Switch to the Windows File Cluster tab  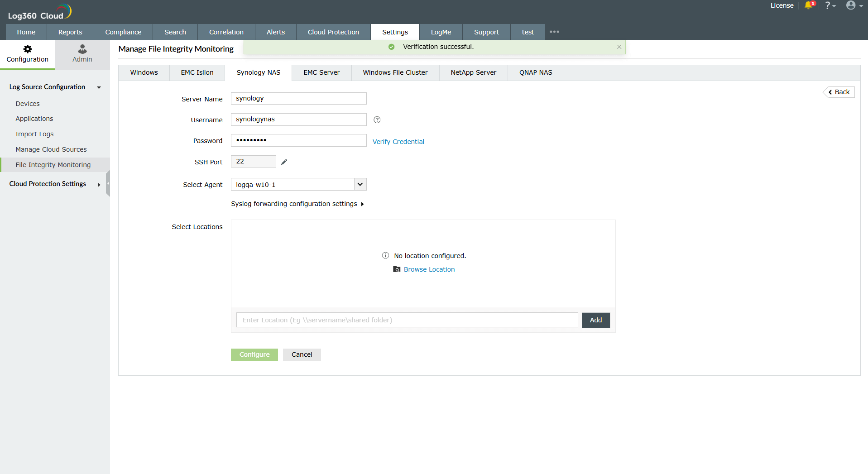(394, 72)
